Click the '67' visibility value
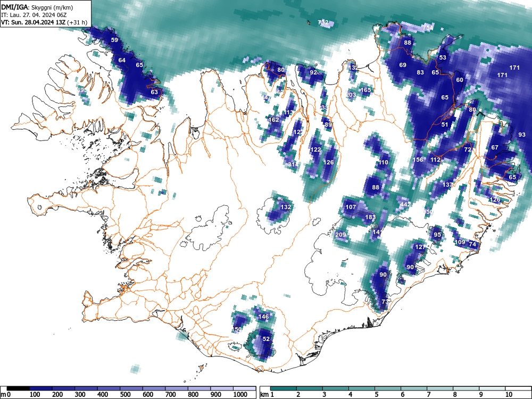The height and width of the screenshot is (399, 532). point(495,147)
